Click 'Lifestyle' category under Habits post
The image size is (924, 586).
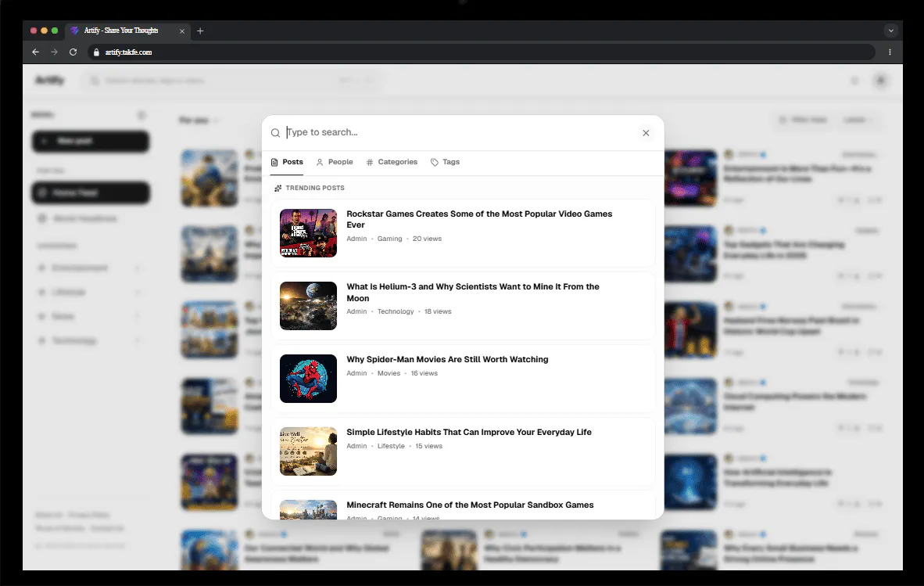coord(392,446)
